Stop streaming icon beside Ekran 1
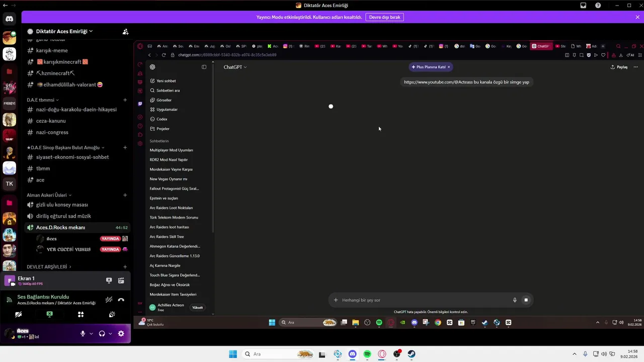 [109, 281]
